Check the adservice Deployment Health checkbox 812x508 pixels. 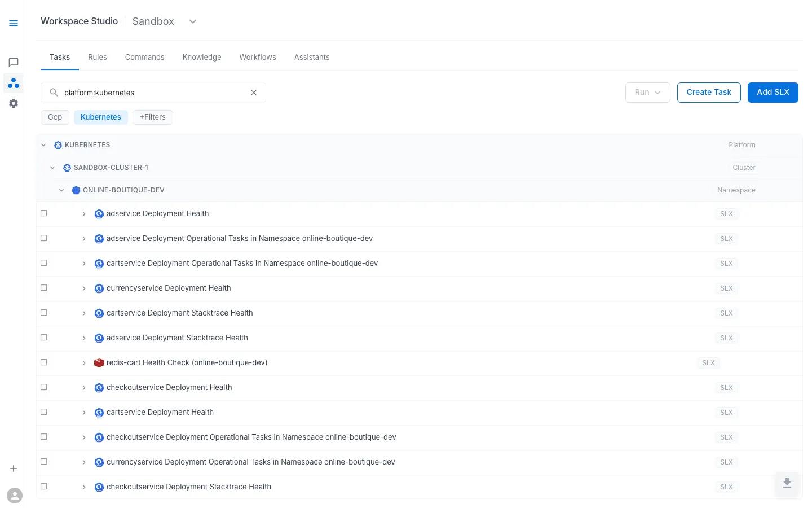44,213
